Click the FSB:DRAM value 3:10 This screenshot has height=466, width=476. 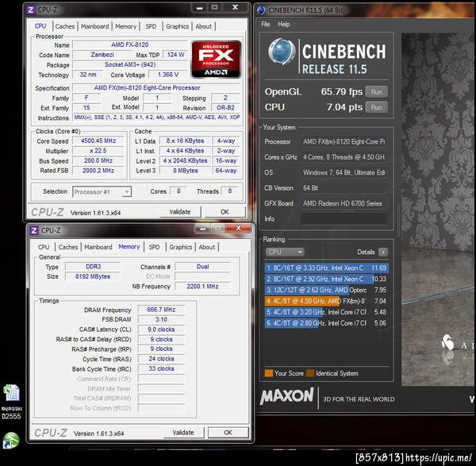click(x=161, y=319)
